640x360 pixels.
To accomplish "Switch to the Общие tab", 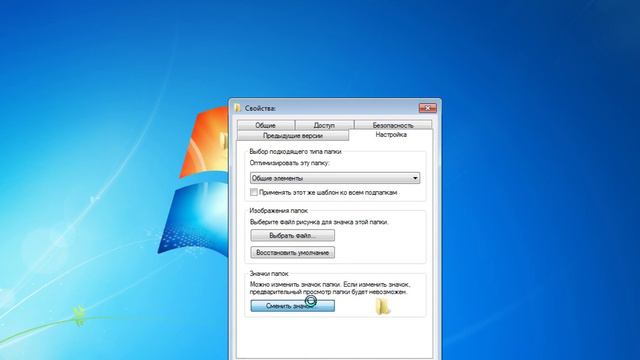I will (x=265, y=125).
